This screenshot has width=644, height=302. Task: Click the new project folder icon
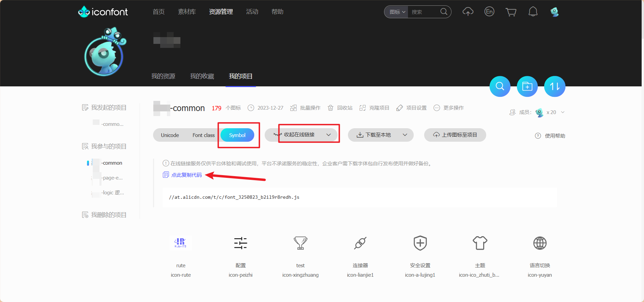coord(527,86)
